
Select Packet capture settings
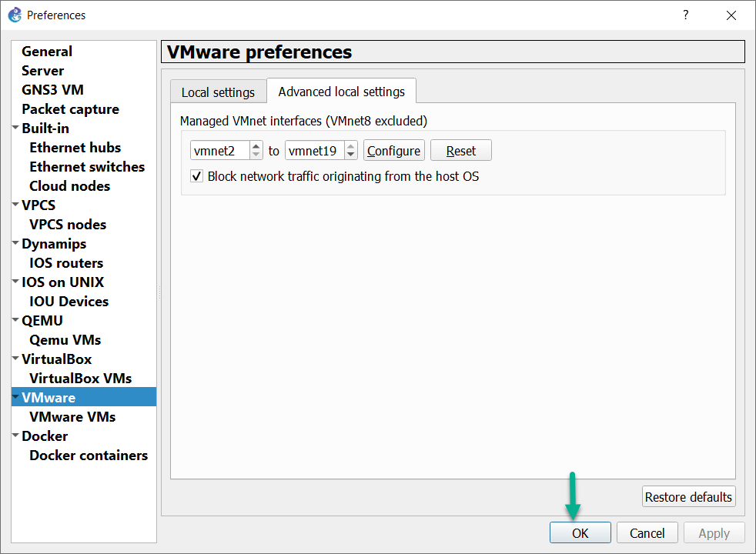[x=70, y=108]
